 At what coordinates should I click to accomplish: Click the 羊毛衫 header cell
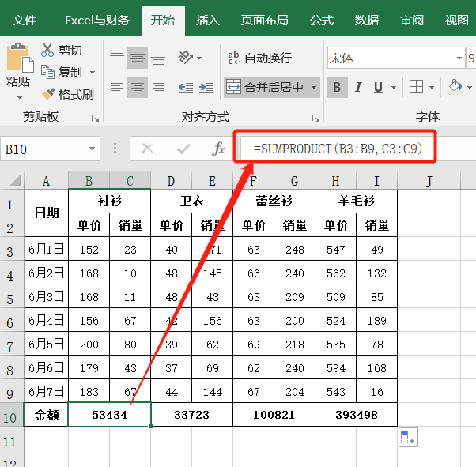[357, 201]
